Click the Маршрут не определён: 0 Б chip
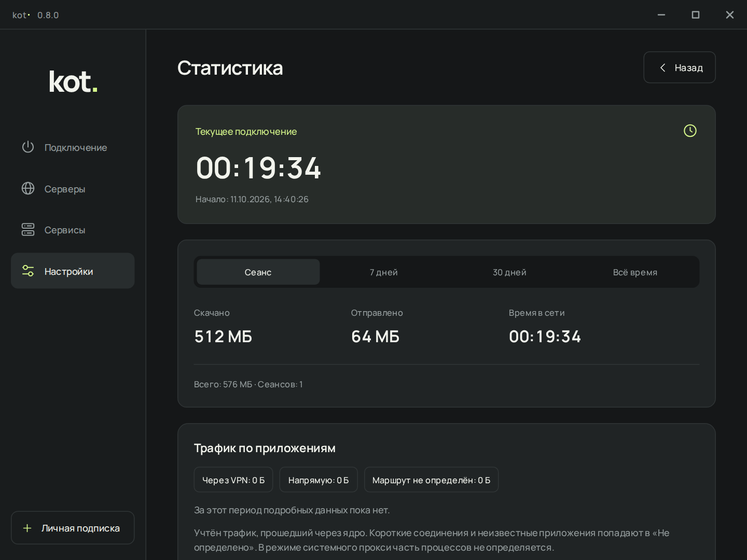747x560 pixels. tap(431, 480)
